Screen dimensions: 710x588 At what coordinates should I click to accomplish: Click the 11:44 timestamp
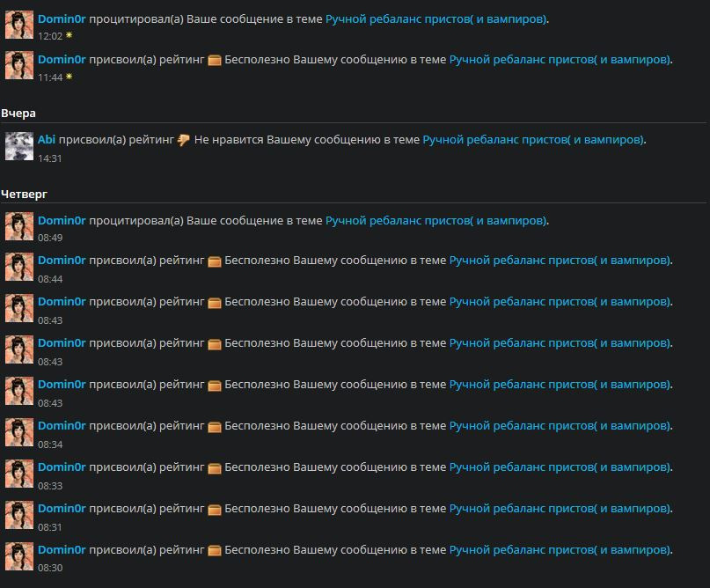pos(50,77)
